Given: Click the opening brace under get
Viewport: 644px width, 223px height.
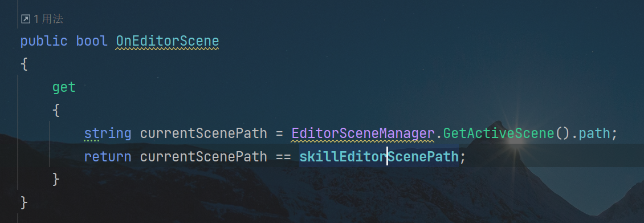Looking at the screenshot, I should click(56, 110).
